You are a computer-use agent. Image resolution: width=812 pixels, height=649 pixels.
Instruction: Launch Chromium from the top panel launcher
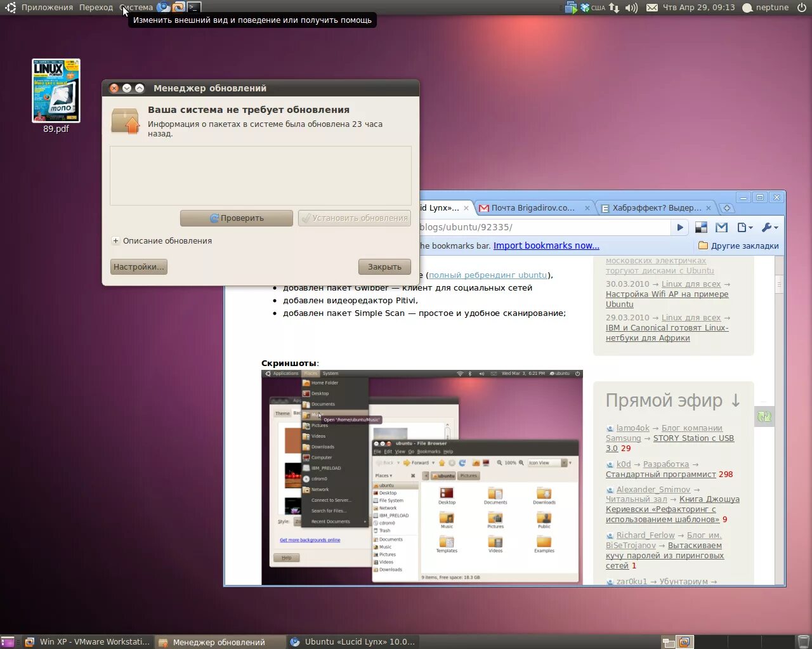(x=164, y=8)
